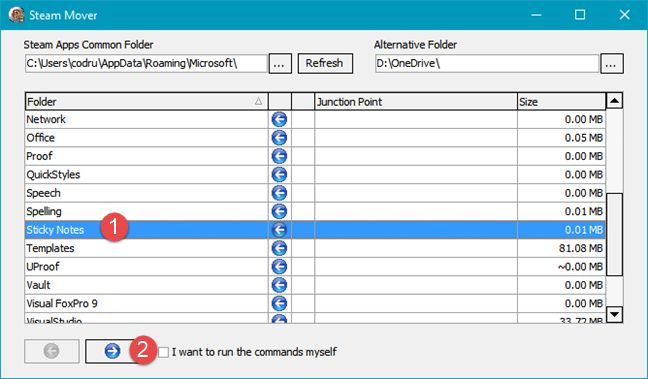Click the blue arrow icon in Spelling row

[279, 211]
